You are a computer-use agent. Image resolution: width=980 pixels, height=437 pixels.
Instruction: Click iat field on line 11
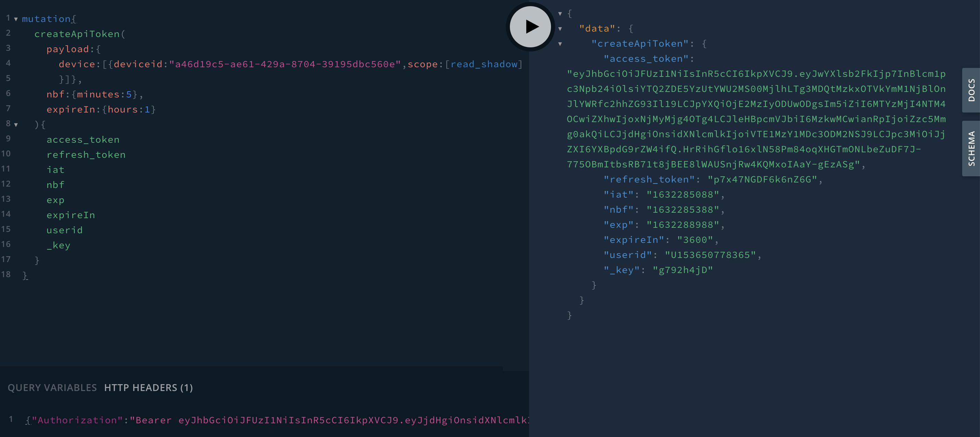(x=56, y=170)
